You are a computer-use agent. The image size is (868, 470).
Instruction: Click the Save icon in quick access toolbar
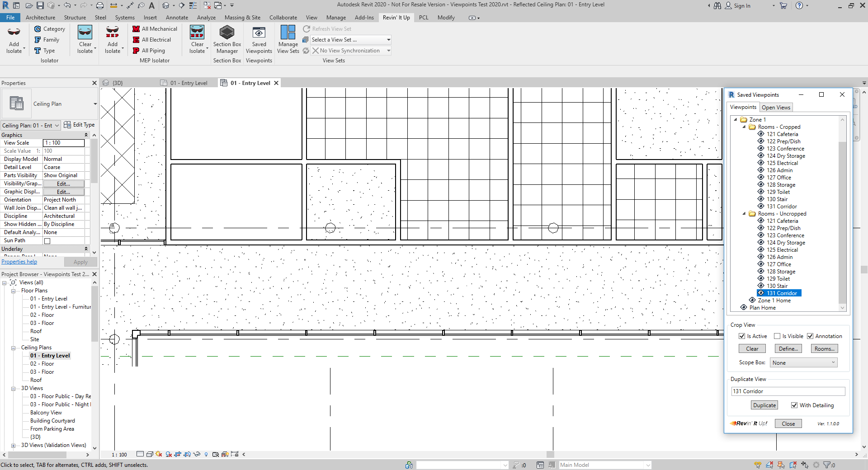click(40, 5)
